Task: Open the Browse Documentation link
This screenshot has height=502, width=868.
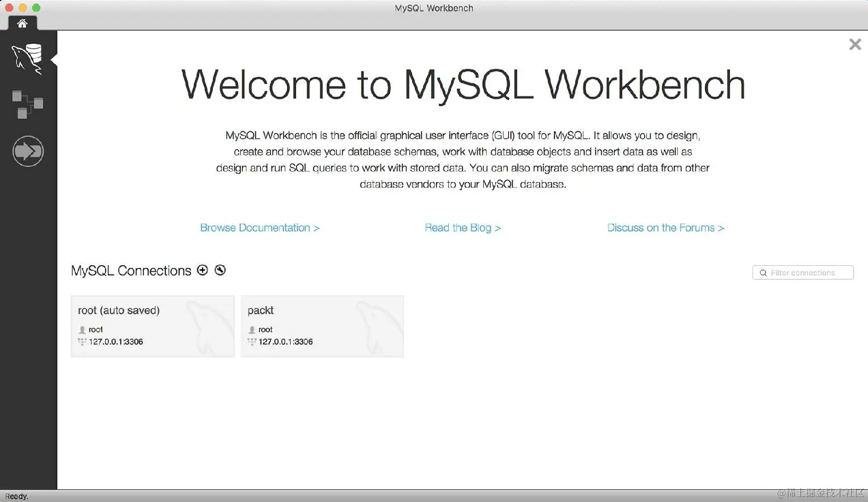Action: click(259, 227)
